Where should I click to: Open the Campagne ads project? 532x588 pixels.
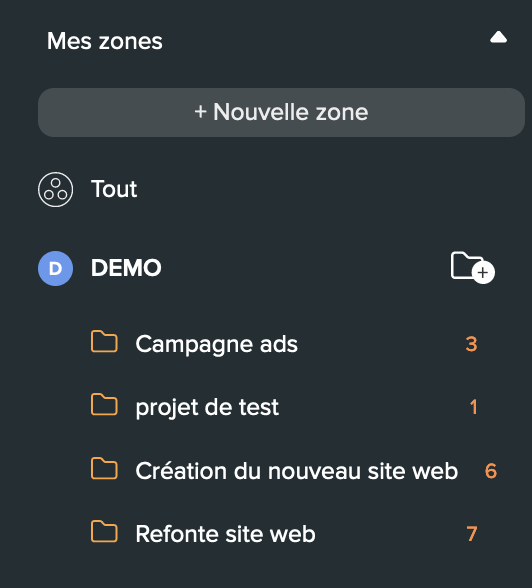216,344
